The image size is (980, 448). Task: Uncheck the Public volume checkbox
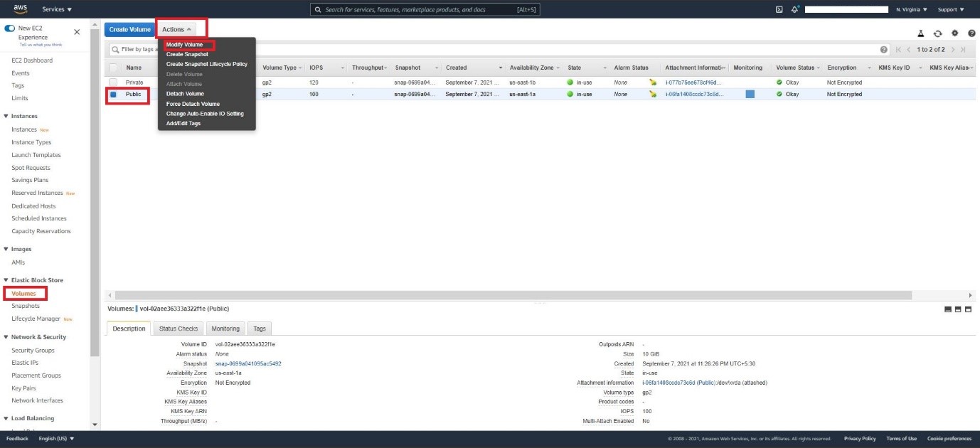click(113, 94)
